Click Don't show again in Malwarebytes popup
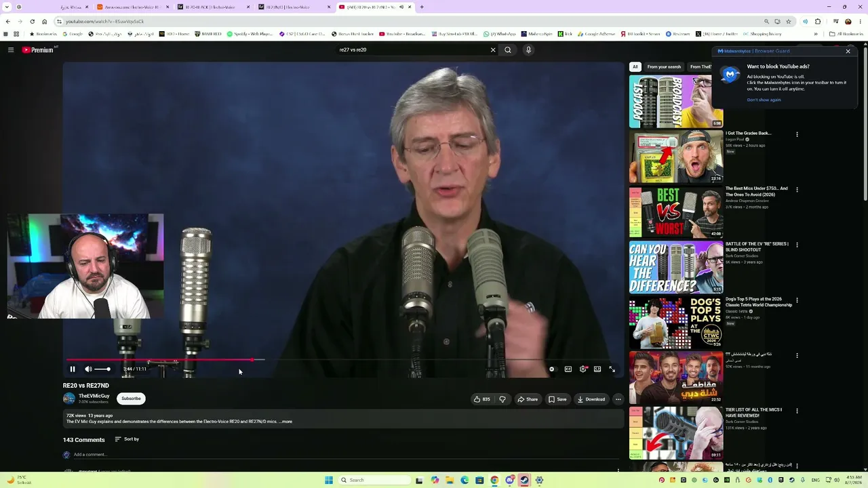Screen dimensions: 868x488 764,100
